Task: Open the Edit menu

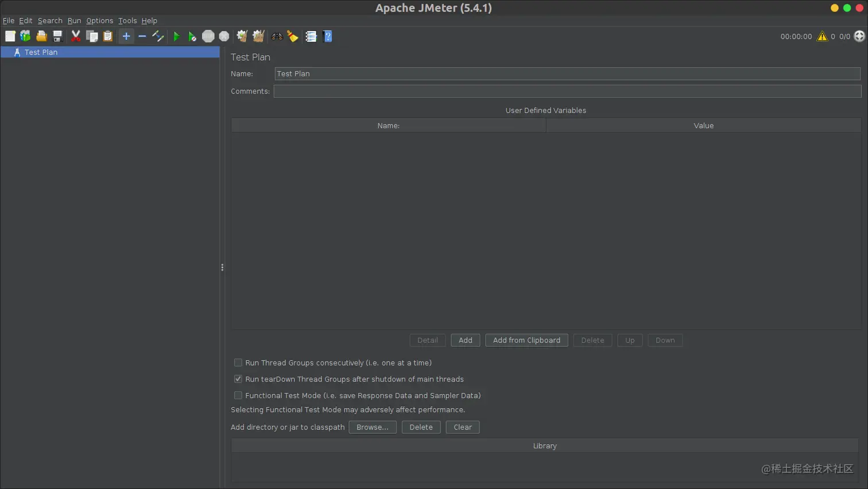Action: (x=26, y=21)
